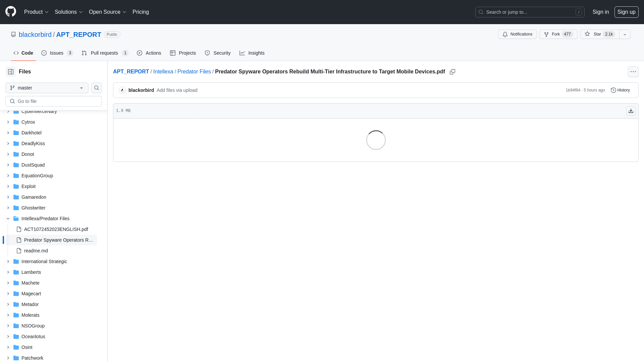Screen dimensions: 644x362
Task: Click the readme.md file in sidebar
Action: [x=36, y=251]
